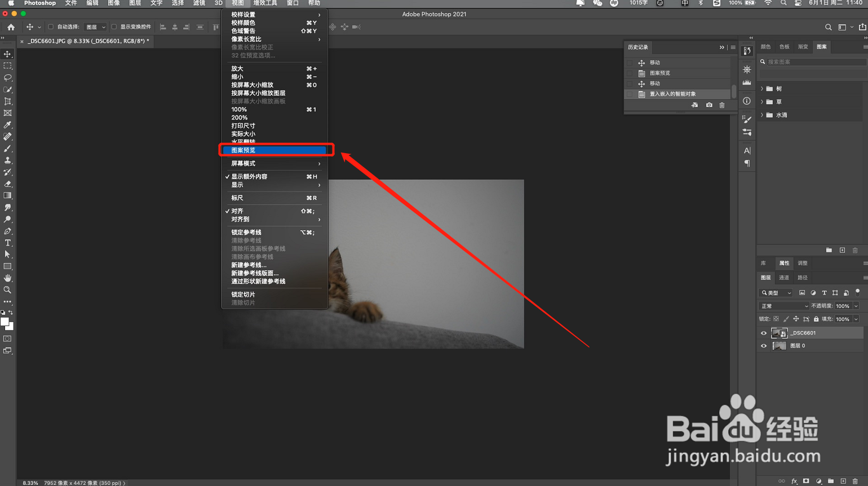Screen dimensions: 868x486
Task: Toggle layer filter on/off switch
Action: click(x=858, y=292)
